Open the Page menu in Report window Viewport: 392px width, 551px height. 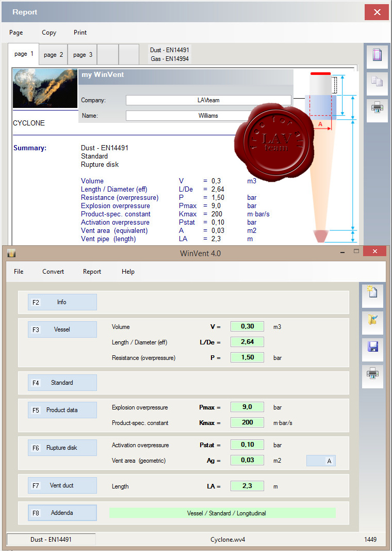click(16, 33)
